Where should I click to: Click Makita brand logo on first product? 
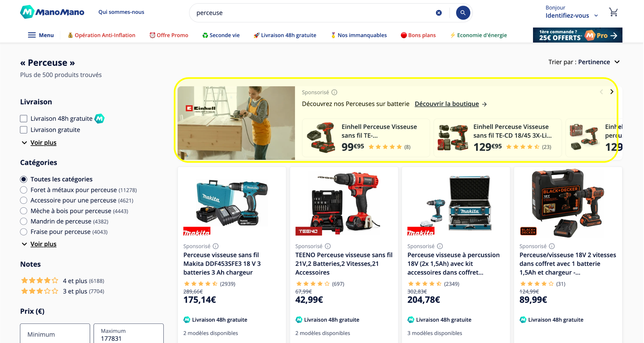tap(197, 231)
